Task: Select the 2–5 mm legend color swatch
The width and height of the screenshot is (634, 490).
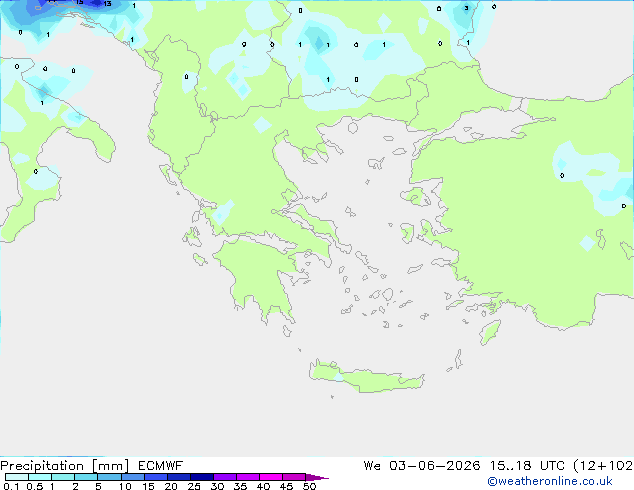Action: pyautogui.click(x=86, y=477)
